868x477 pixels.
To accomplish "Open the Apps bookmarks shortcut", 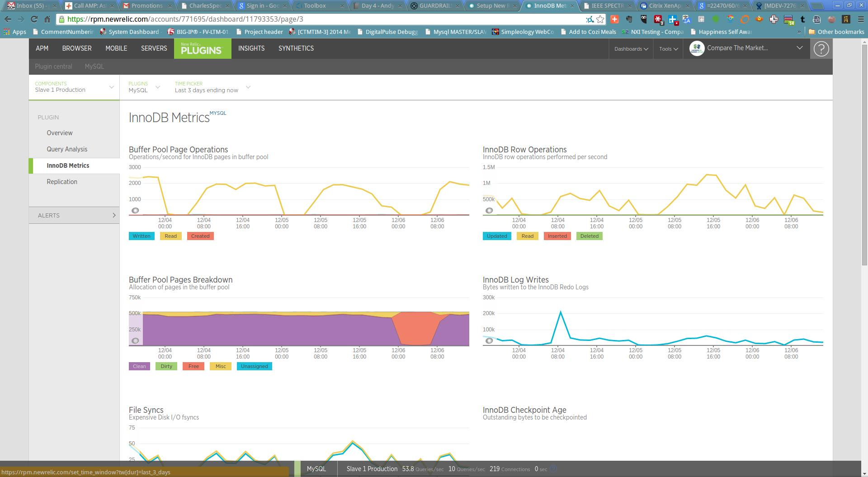I will (x=14, y=32).
